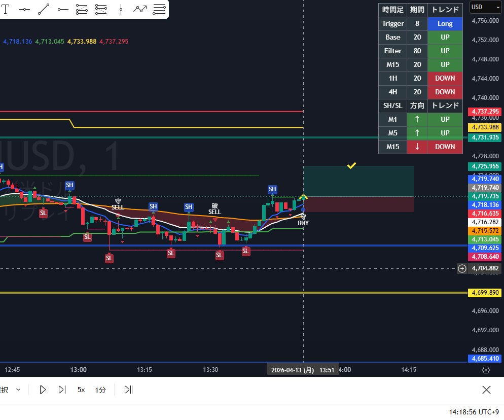
Task: Click the DOWN cell in 4H row
Action: coord(445,92)
